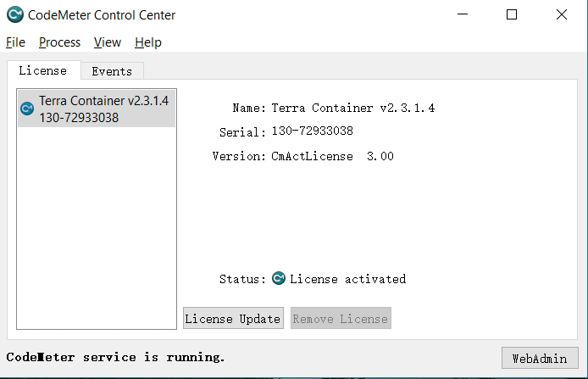The height and width of the screenshot is (379, 588).
Task: Click the License activated status icon
Action: 279,278
